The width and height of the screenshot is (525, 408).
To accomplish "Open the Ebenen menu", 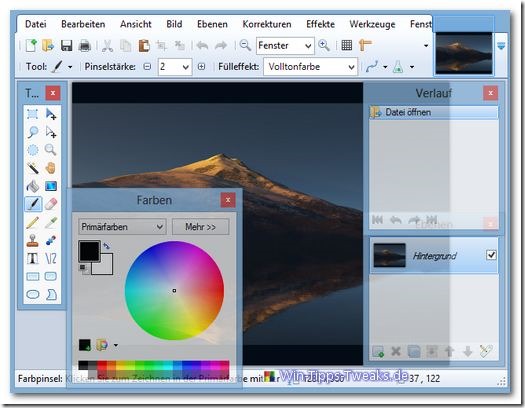I will click(212, 24).
